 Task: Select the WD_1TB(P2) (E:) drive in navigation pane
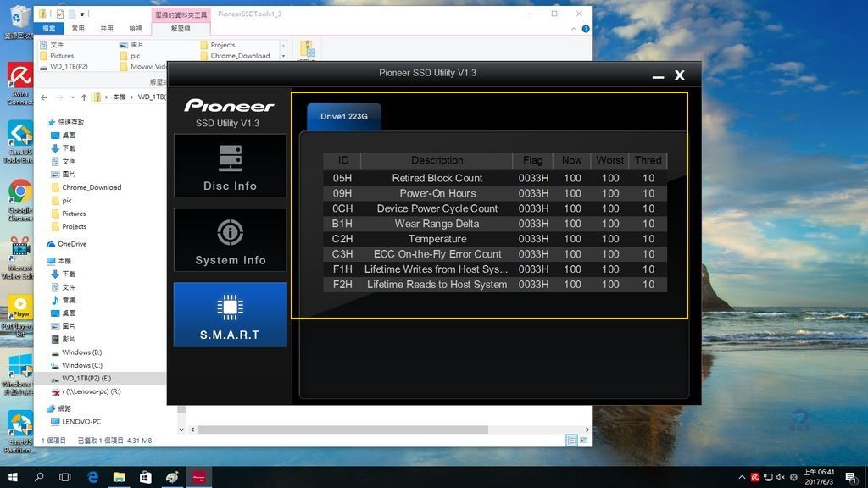[86, 379]
